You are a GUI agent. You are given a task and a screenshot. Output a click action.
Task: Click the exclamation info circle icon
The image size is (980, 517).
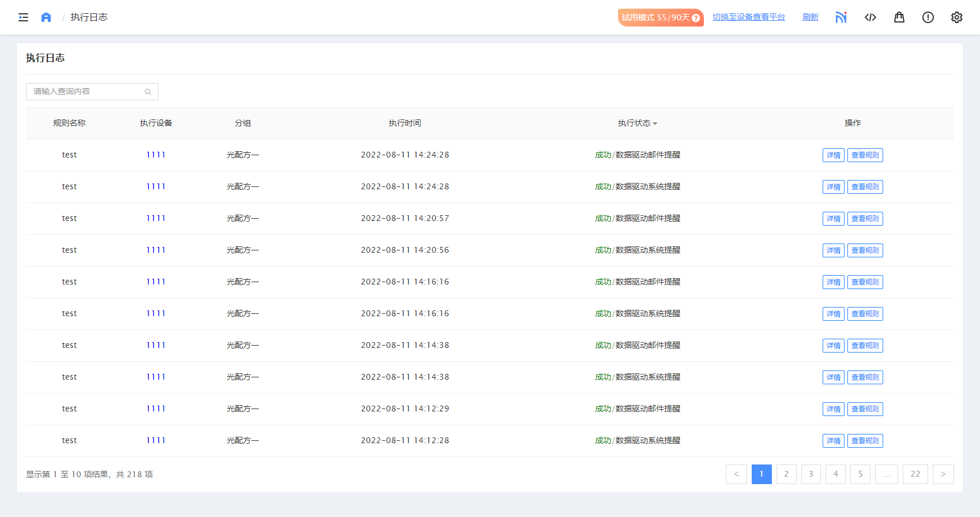point(928,17)
